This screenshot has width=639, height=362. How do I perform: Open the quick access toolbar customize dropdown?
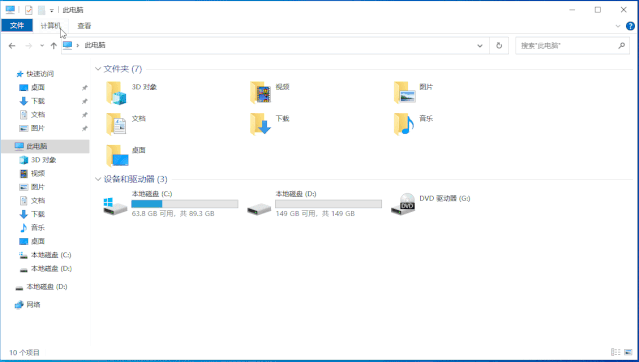click(52, 10)
